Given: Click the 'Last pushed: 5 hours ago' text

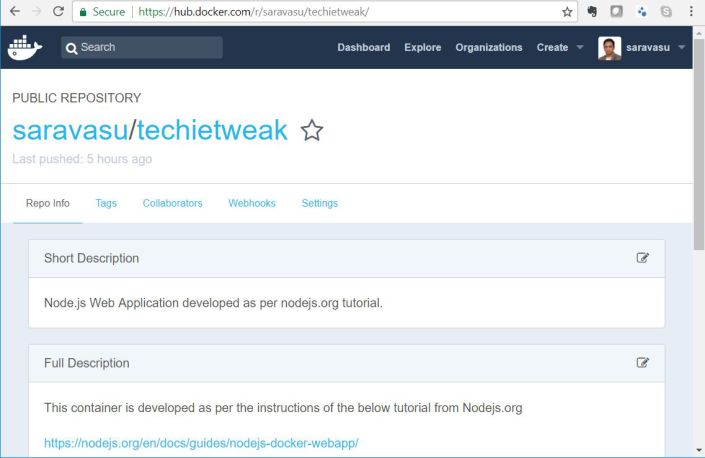Looking at the screenshot, I should pos(82,159).
